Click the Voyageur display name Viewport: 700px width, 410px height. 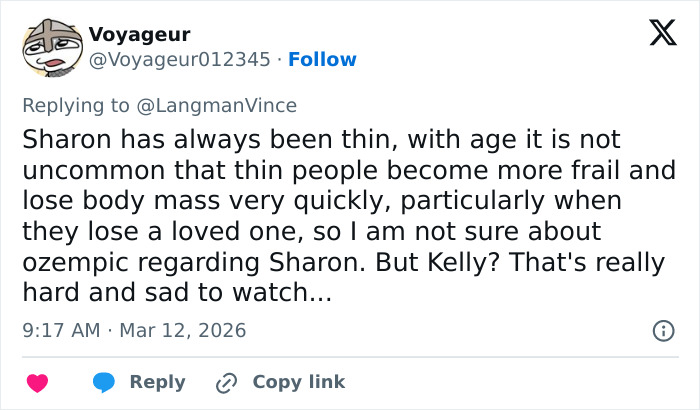coord(140,35)
